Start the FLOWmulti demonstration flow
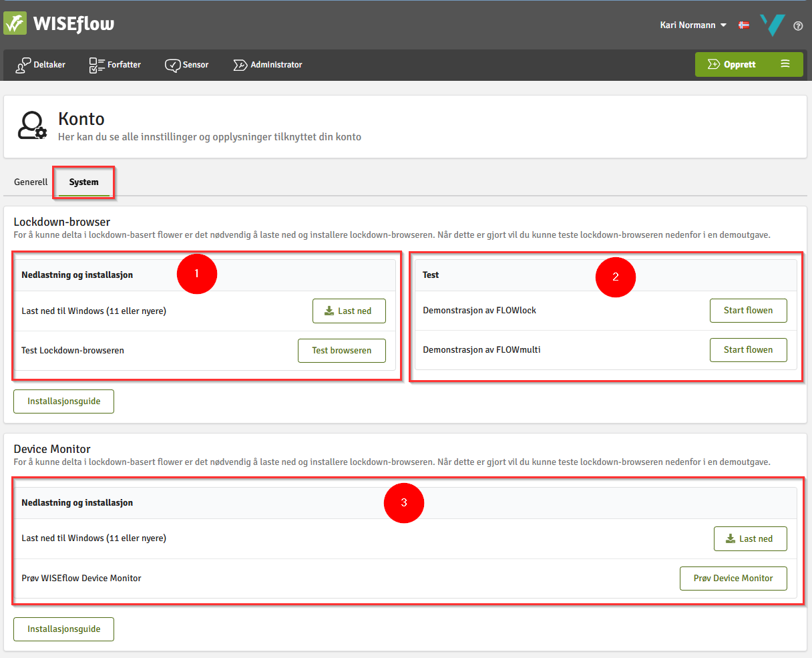The width and height of the screenshot is (812, 658). (748, 349)
